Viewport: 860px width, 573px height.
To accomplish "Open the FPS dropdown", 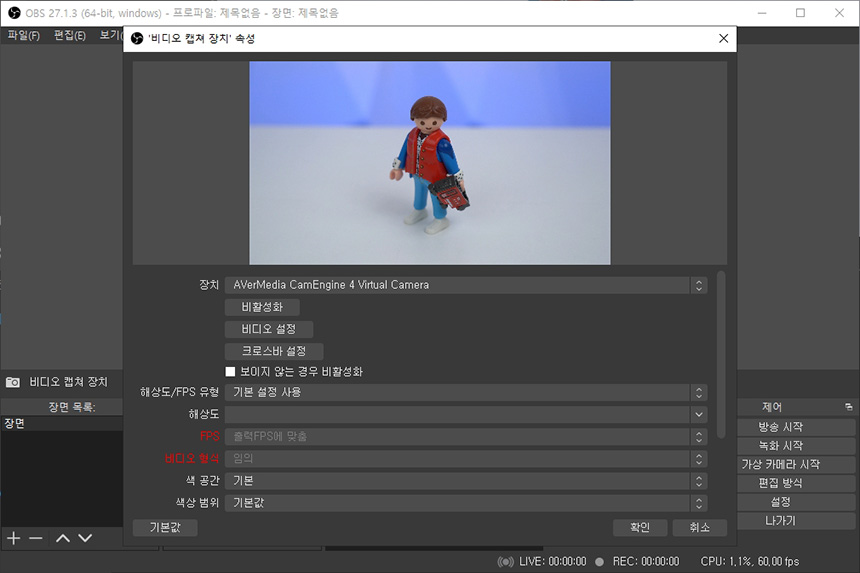I will (466, 436).
